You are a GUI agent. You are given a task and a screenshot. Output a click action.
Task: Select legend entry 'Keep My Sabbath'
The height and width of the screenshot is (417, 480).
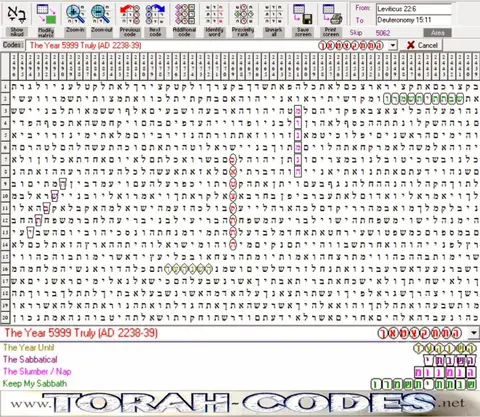point(35,383)
